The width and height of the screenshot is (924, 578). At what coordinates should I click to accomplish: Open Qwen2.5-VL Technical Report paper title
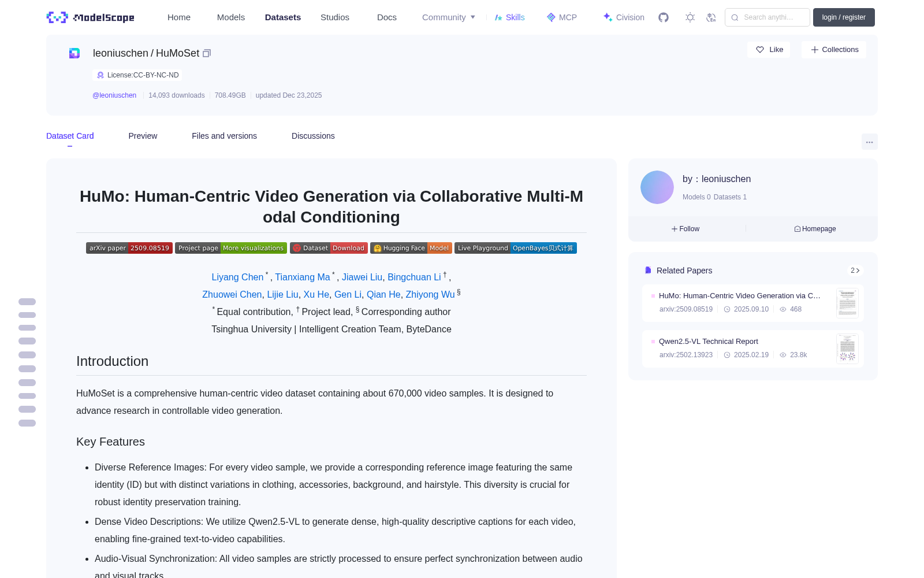click(709, 342)
